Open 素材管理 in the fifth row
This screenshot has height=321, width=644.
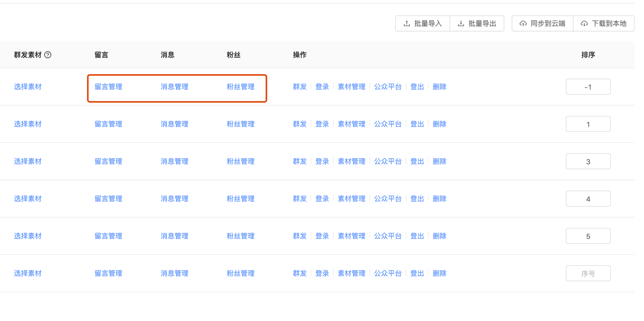351,236
